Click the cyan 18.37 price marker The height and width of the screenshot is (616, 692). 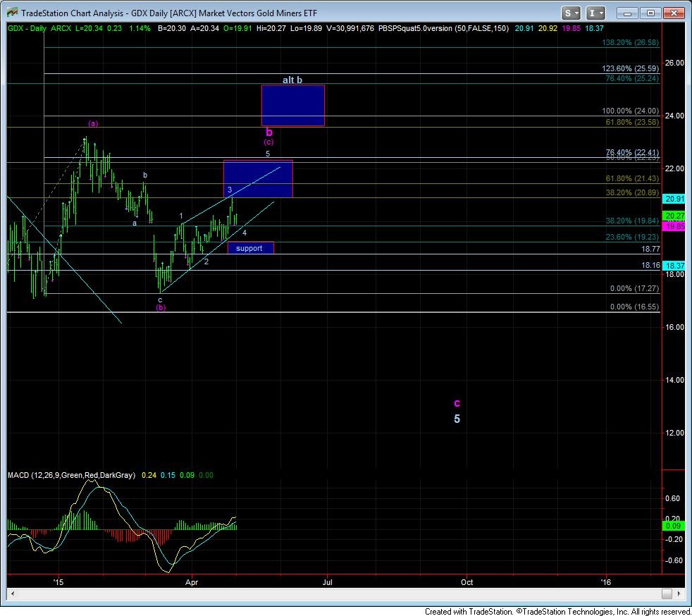674,264
